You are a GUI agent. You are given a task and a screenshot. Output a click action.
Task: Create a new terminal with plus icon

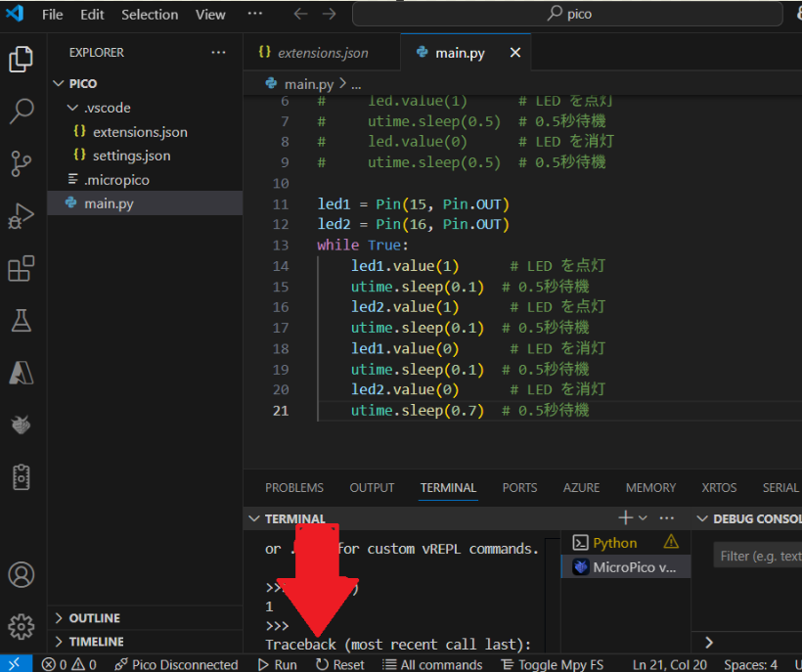pos(625,518)
